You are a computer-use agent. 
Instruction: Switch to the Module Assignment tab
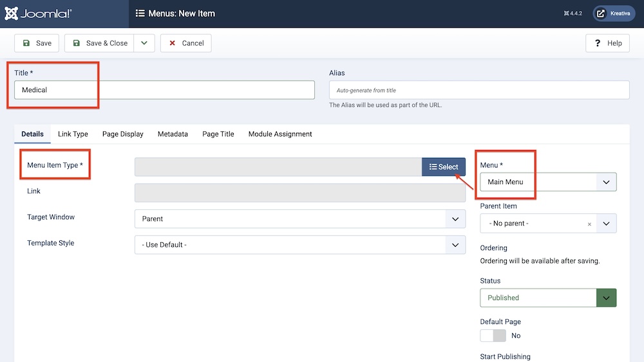[x=280, y=134]
